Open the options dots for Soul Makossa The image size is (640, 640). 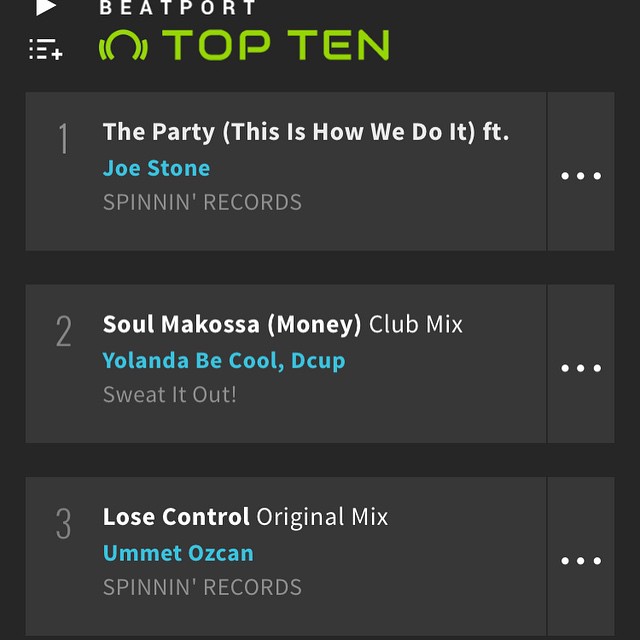click(580, 368)
